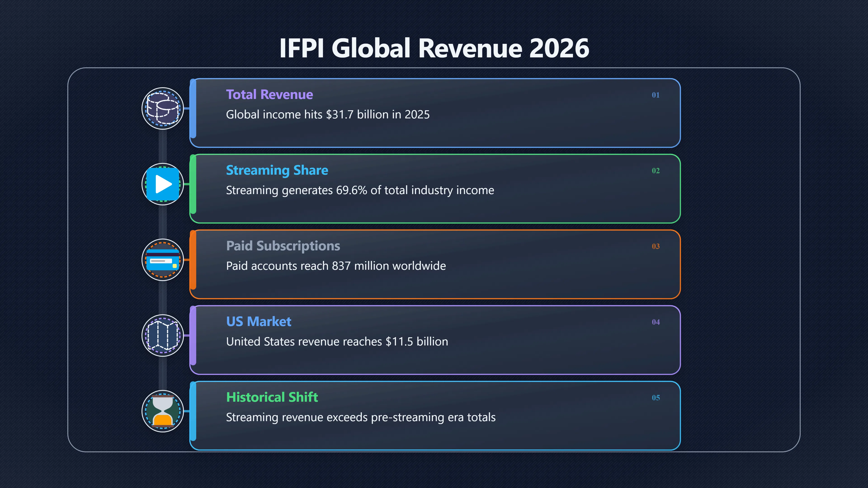Click text 'United States revenue reaches $11.5 billion'

click(337, 342)
